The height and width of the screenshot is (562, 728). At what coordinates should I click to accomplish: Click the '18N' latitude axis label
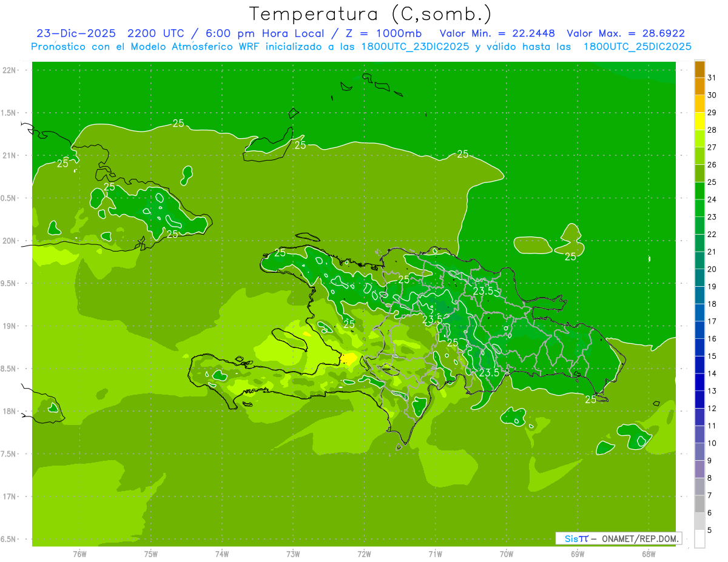tap(9, 411)
